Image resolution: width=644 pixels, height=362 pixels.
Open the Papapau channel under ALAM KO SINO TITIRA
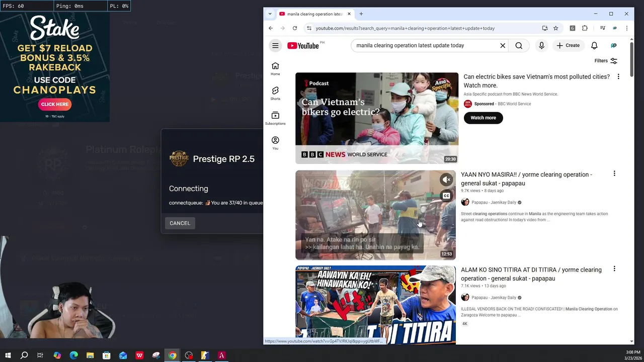(x=494, y=298)
